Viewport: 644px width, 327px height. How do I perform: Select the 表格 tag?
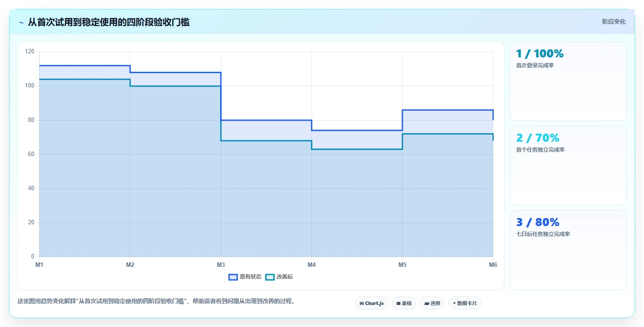pos(404,303)
